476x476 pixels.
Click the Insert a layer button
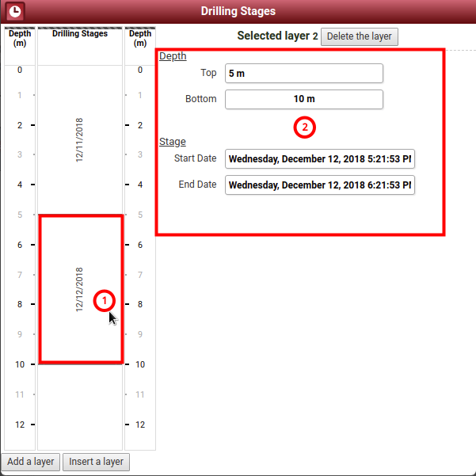tap(97, 462)
